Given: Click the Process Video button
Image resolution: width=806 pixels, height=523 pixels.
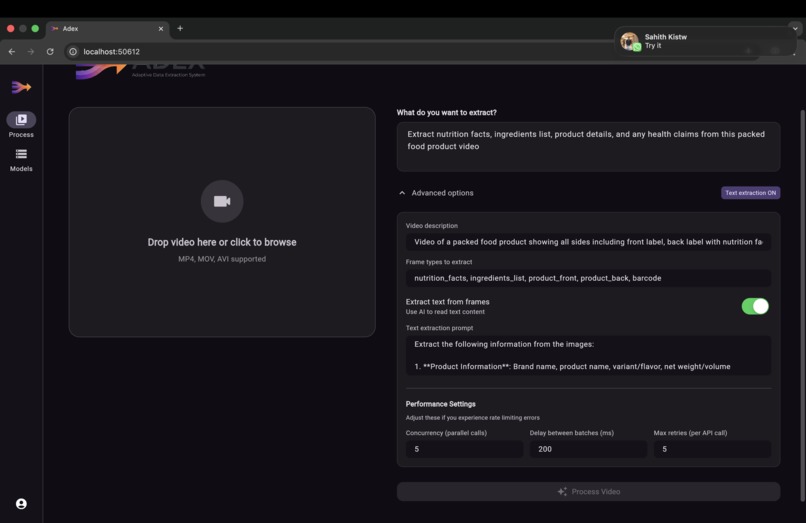Looking at the screenshot, I should point(589,492).
